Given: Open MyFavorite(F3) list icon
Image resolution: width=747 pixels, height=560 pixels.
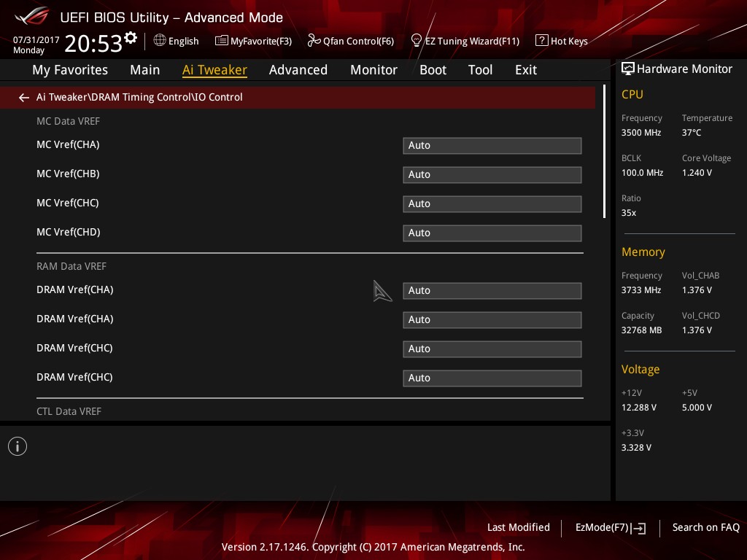Looking at the screenshot, I should [x=222, y=41].
